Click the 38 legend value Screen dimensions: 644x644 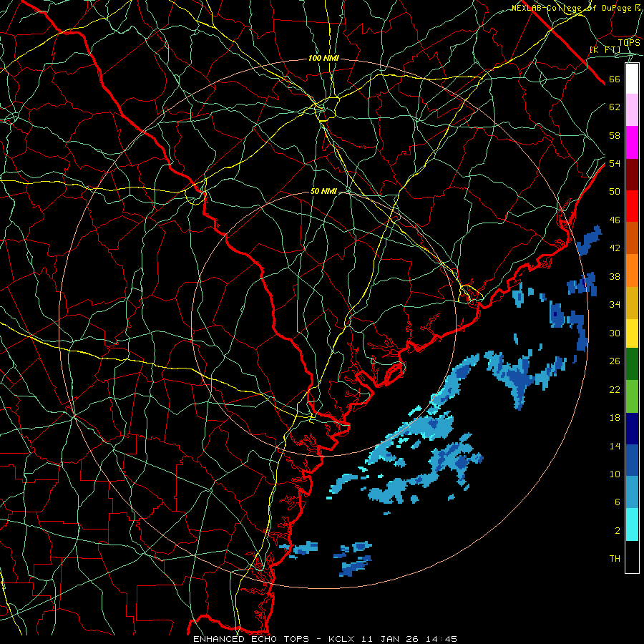pyautogui.click(x=615, y=277)
